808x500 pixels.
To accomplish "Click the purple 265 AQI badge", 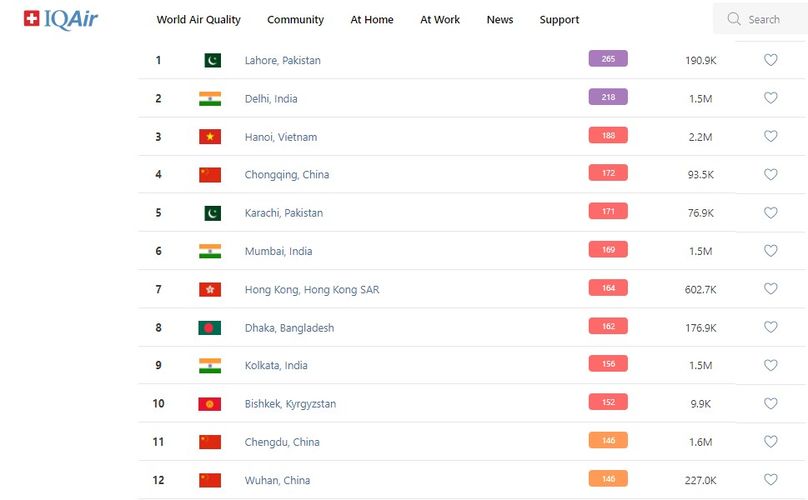I will click(608, 59).
